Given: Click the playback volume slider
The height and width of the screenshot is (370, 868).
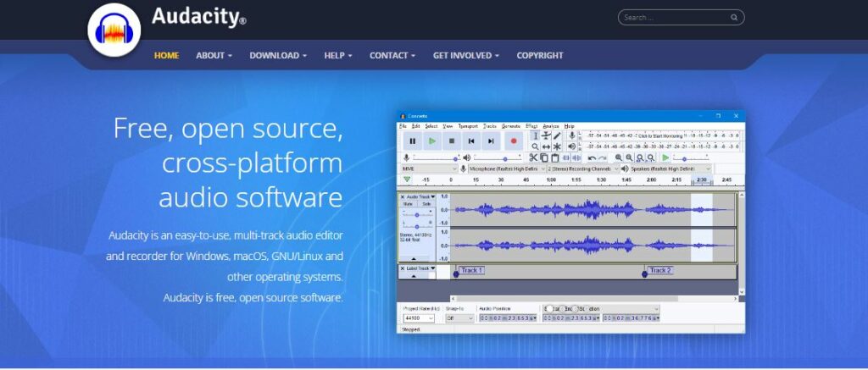Looking at the screenshot, I should pos(497,158).
